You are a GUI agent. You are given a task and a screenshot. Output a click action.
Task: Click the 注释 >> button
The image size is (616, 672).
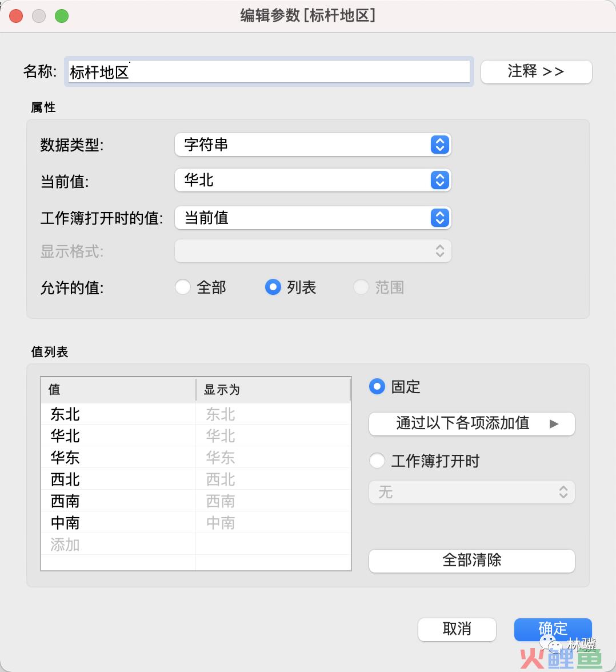tap(536, 72)
